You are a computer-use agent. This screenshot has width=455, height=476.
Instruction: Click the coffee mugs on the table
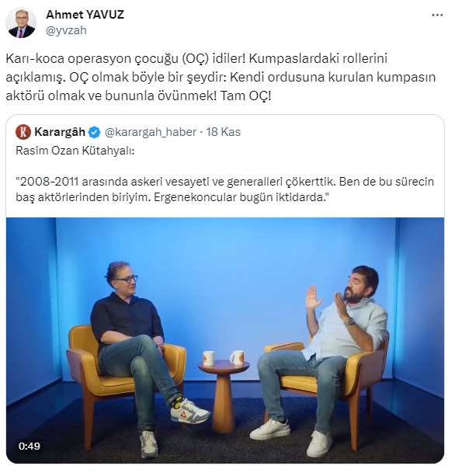[x=224, y=358]
